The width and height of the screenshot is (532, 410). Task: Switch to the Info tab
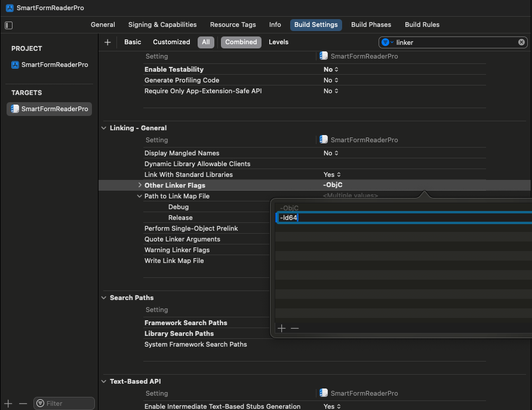tap(275, 25)
